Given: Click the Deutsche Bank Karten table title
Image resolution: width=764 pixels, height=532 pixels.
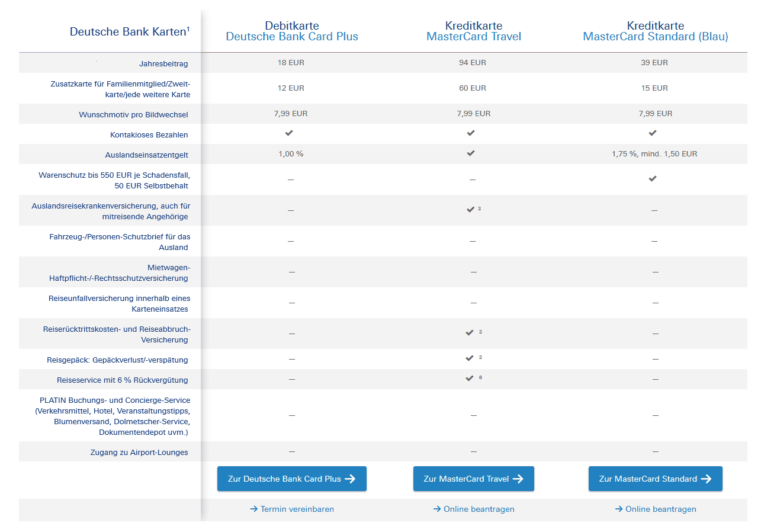Looking at the screenshot, I should click(x=130, y=31).
